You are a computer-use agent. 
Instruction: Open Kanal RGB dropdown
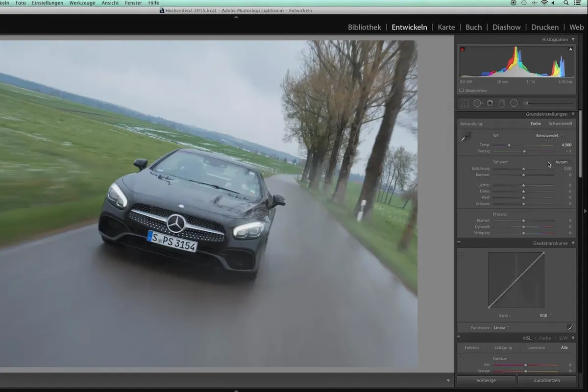click(x=546, y=316)
